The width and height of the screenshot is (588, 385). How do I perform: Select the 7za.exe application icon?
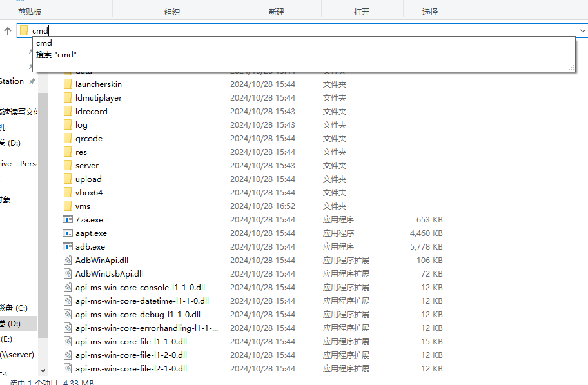point(68,220)
